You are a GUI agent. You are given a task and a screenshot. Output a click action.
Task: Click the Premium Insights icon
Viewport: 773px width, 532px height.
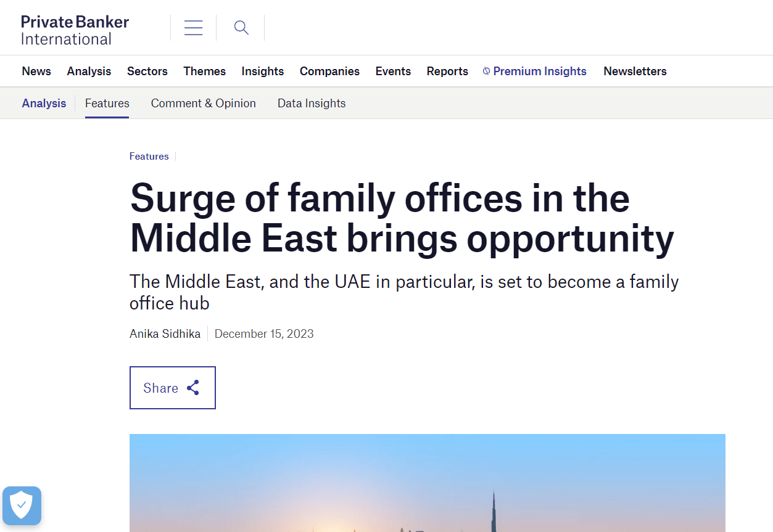486,72
